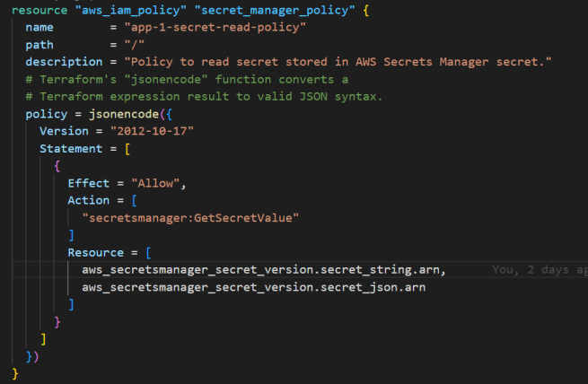Select the "2012-10-17" version string

(x=153, y=131)
